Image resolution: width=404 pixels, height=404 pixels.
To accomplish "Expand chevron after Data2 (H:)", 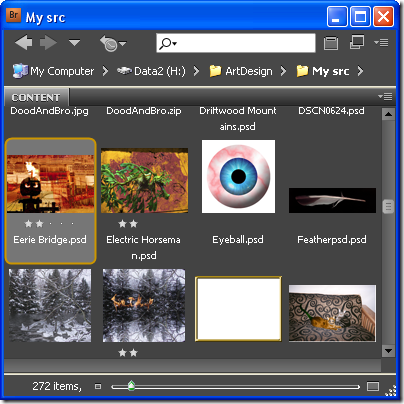I will coord(196,71).
